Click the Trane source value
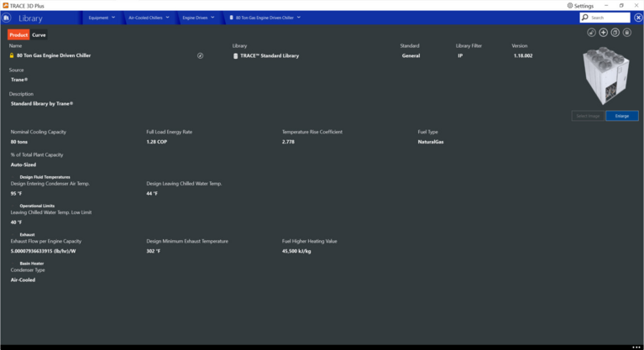Viewport: 644px width, 350px height. click(19, 80)
